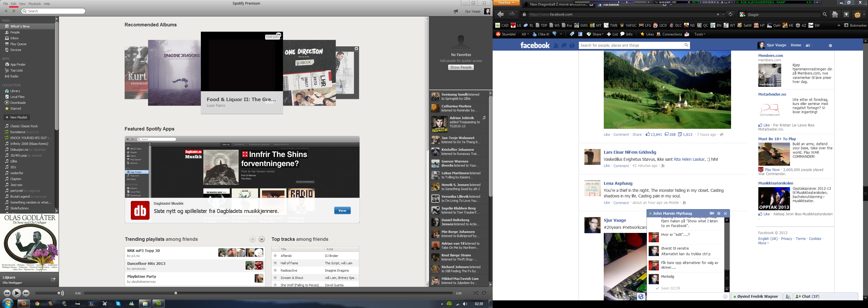The image size is (868, 308).
Task: Open the CAD bookmark
Action: pos(502,25)
